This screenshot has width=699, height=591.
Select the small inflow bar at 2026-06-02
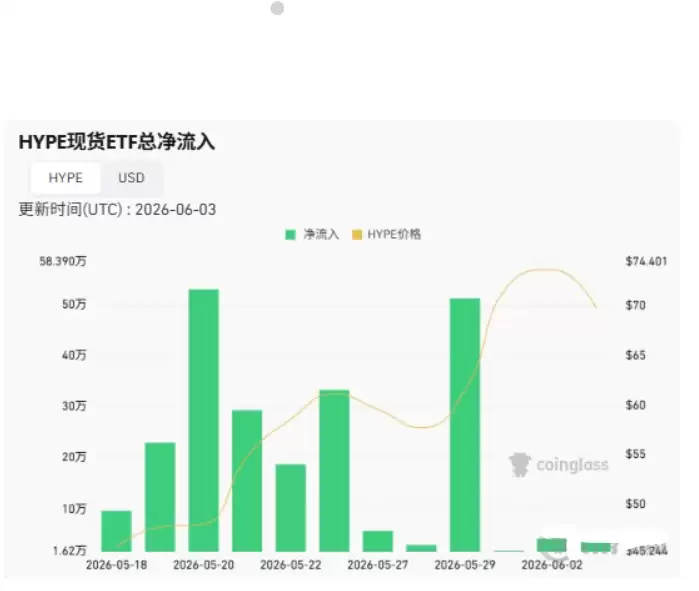pos(552,545)
